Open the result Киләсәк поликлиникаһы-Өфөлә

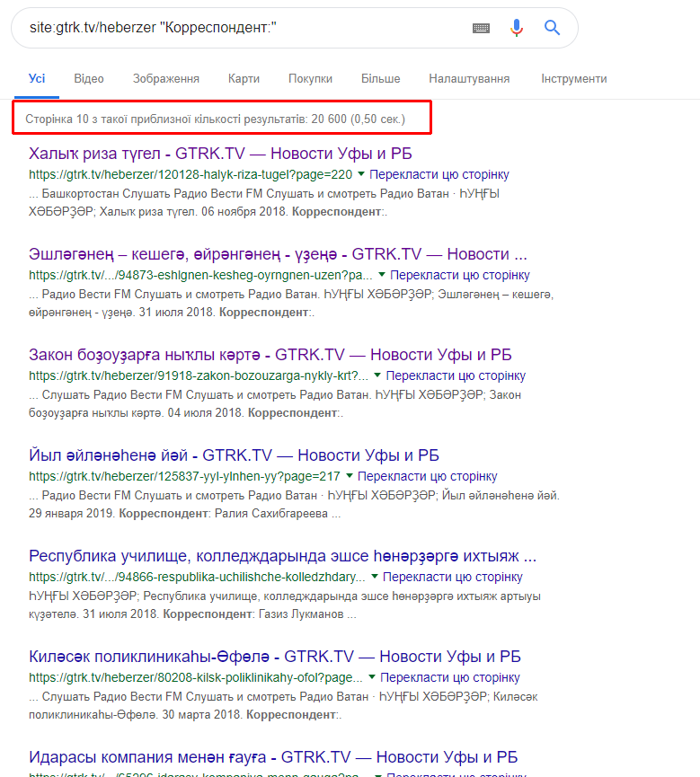pyautogui.click(x=275, y=657)
